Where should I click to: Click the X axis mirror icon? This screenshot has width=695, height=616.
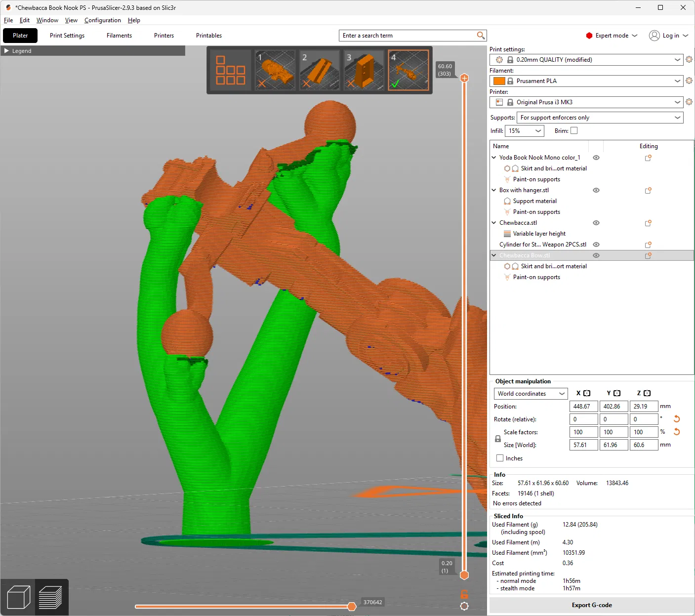[587, 393]
